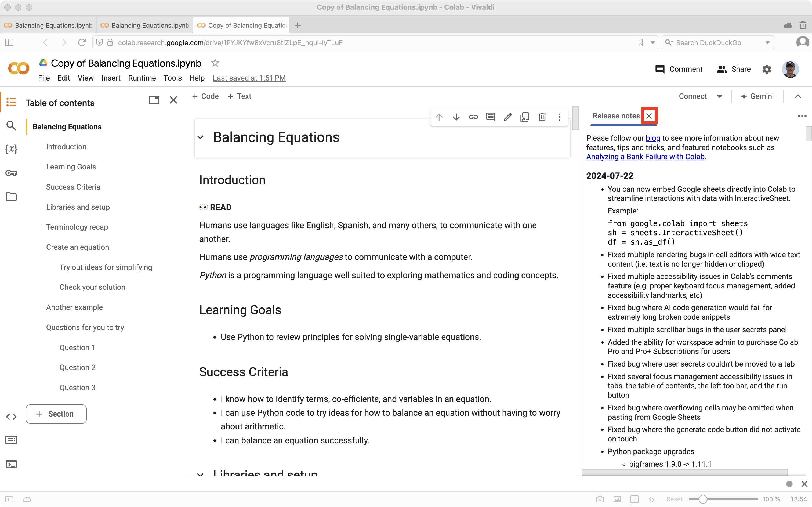Expand the Libraries and setup section
Screen dimensions: 812x507
tap(201, 473)
